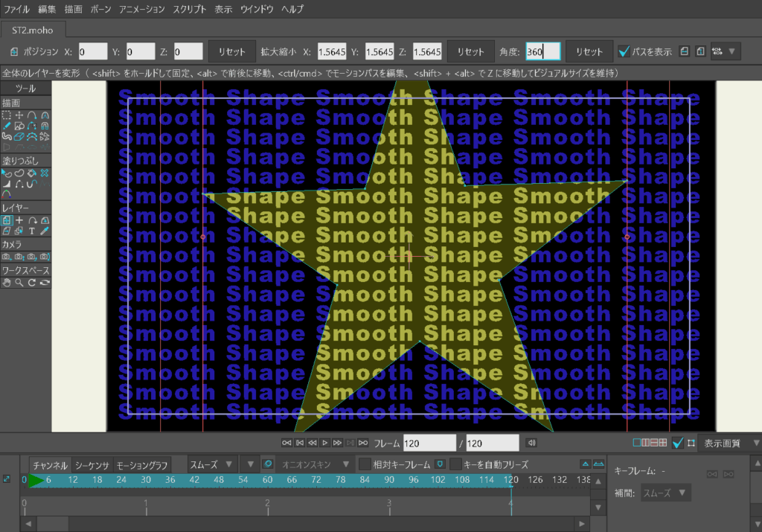Screen dimensions: 762x532
Task: Pick the Eraser tool in draw tools
Action: point(19,137)
